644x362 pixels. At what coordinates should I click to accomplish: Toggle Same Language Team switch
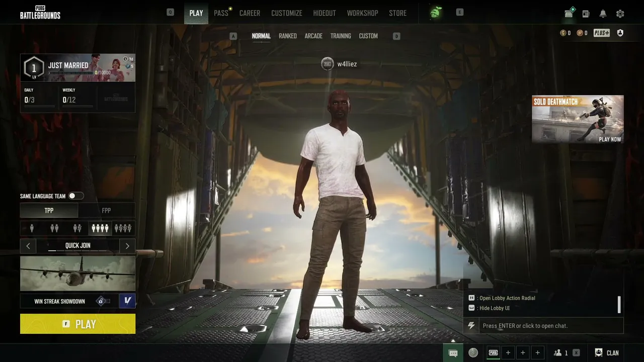tap(76, 196)
